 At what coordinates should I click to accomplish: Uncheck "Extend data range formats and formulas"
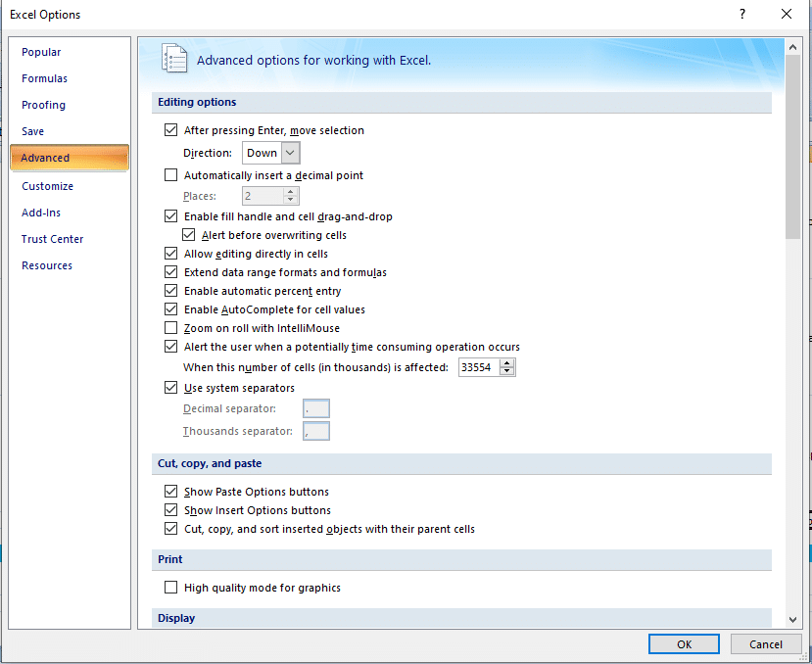(x=170, y=272)
